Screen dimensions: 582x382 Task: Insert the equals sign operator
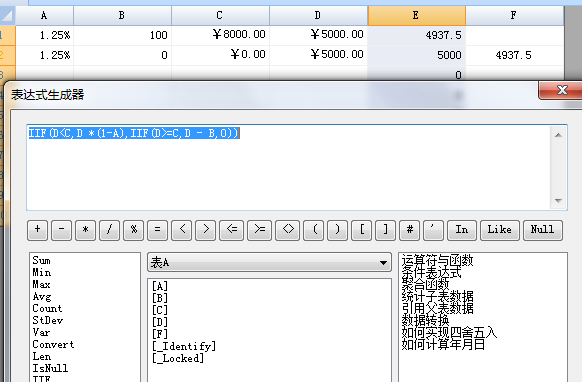coord(157,230)
